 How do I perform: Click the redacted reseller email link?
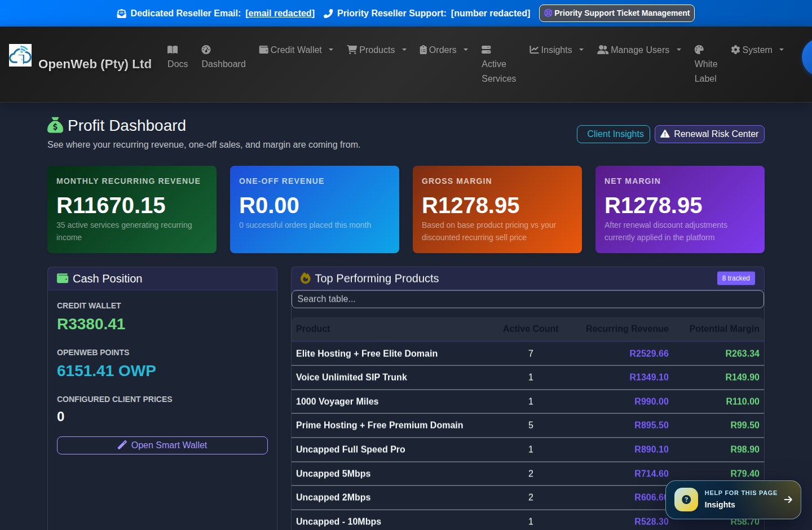point(280,13)
